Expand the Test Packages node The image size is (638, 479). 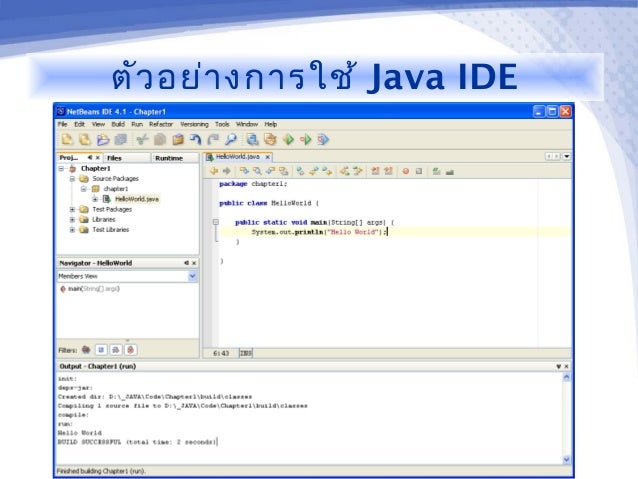pos(72,209)
